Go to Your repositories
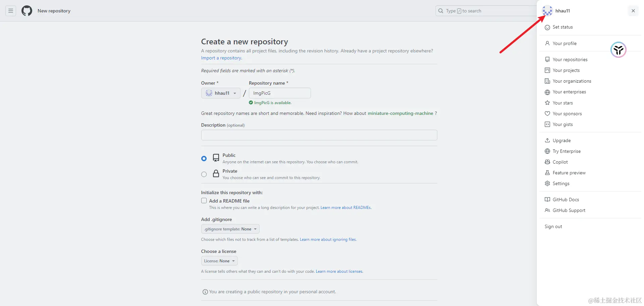The image size is (644, 306). (590, 59)
